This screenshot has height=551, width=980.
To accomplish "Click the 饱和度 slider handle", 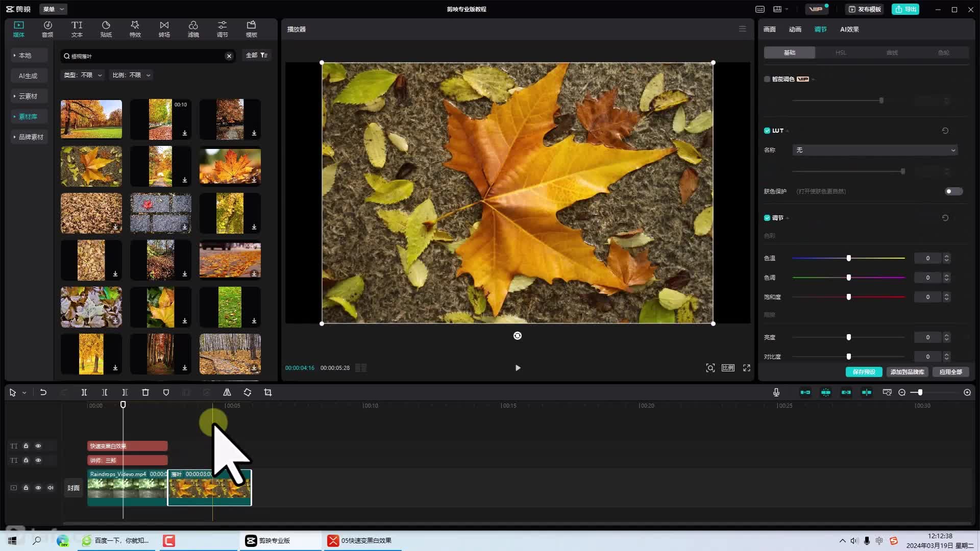I will coord(848,297).
